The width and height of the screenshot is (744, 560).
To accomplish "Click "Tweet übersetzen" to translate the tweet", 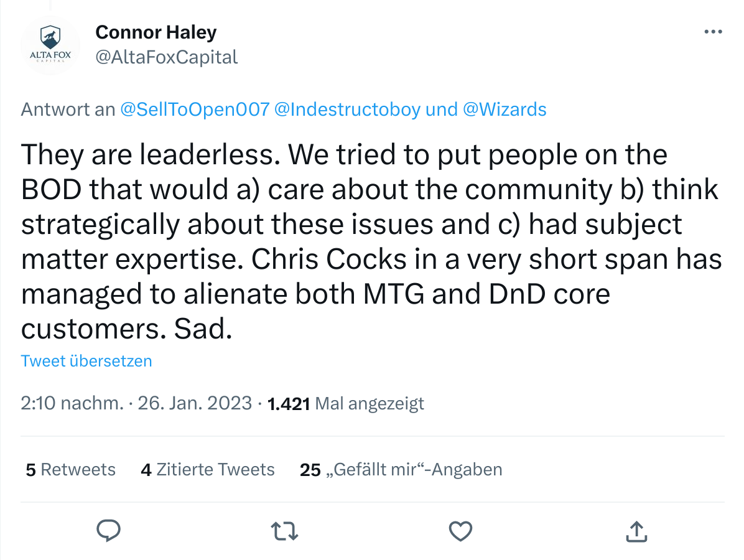I will pos(86,361).
